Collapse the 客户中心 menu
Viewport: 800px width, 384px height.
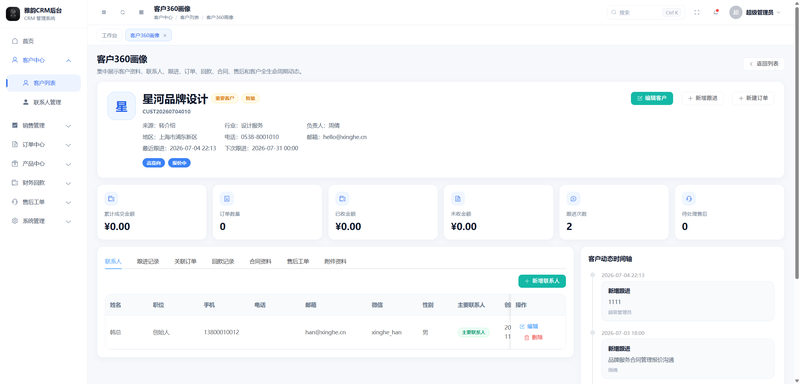43,60
